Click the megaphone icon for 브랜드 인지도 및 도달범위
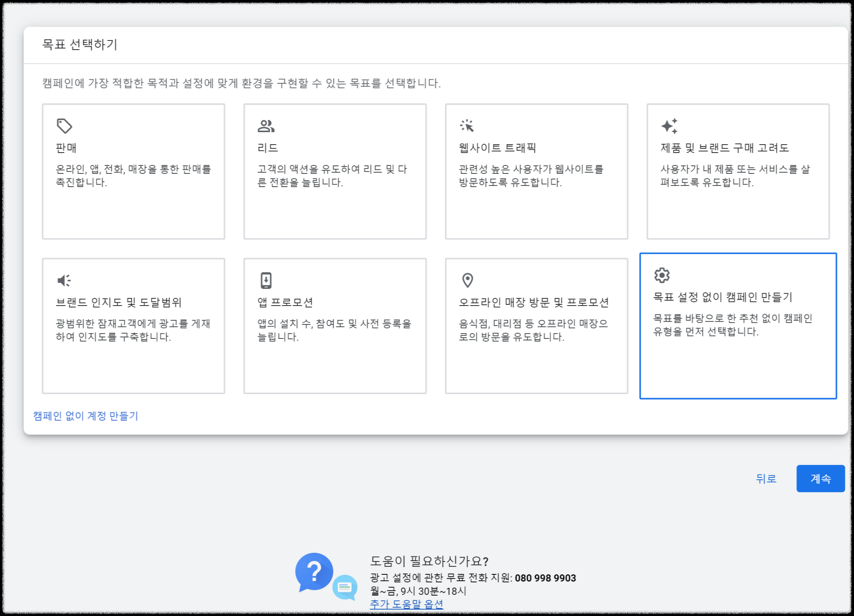Viewport: 854px width, 616px height. point(65,280)
